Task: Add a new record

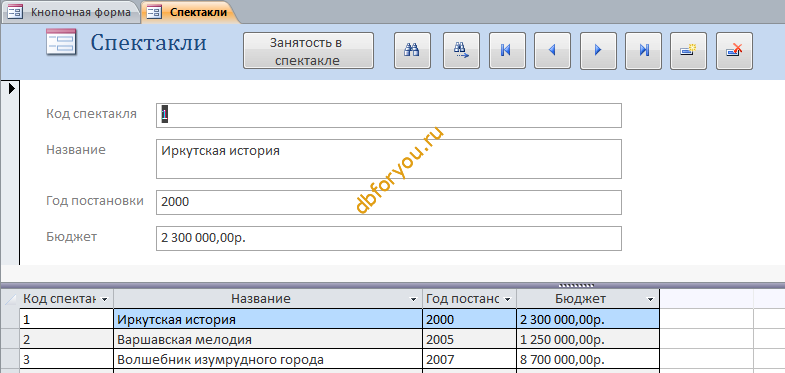Action: click(x=688, y=50)
